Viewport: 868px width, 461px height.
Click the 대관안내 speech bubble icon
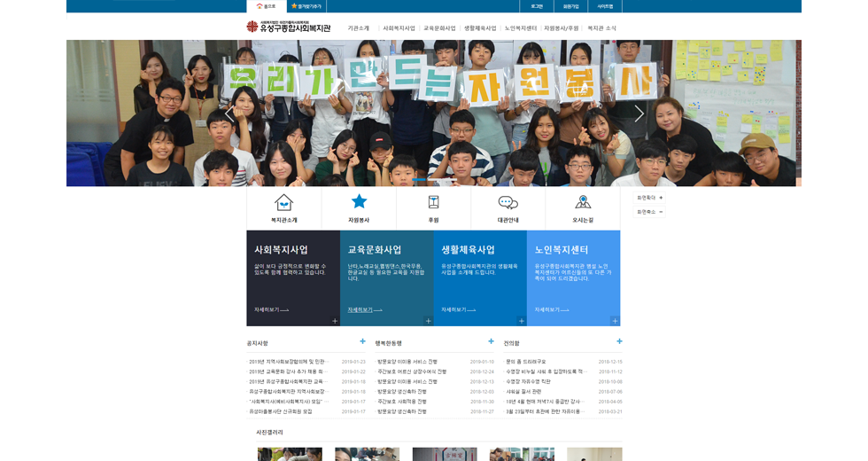pyautogui.click(x=508, y=202)
